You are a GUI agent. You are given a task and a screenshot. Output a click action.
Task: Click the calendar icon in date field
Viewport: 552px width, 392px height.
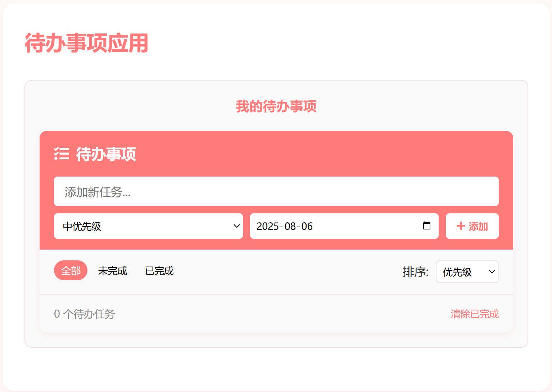click(426, 226)
